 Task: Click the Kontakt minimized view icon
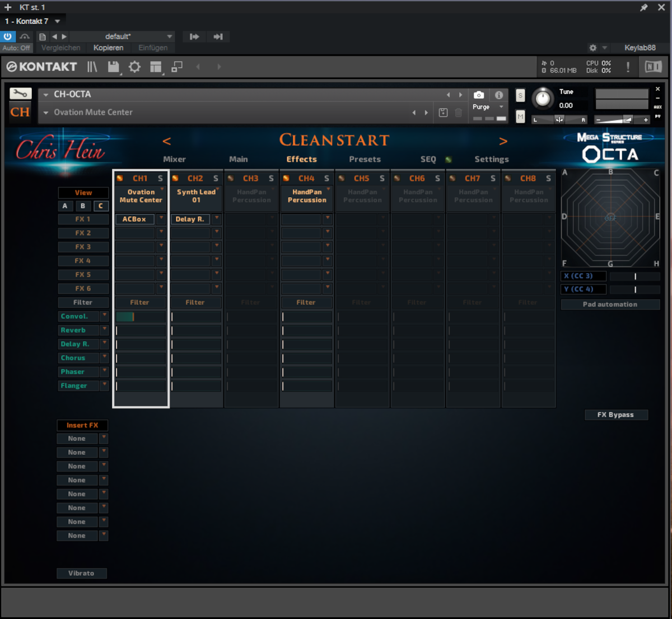[177, 67]
